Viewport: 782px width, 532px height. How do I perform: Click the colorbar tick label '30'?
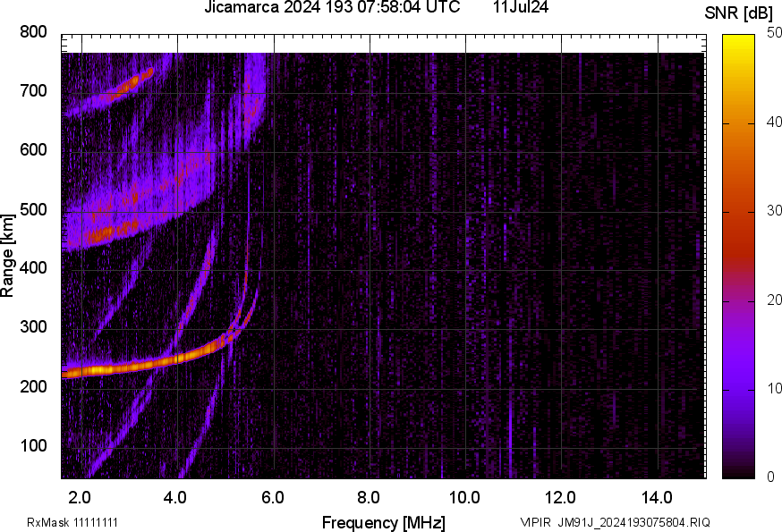click(774, 211)
